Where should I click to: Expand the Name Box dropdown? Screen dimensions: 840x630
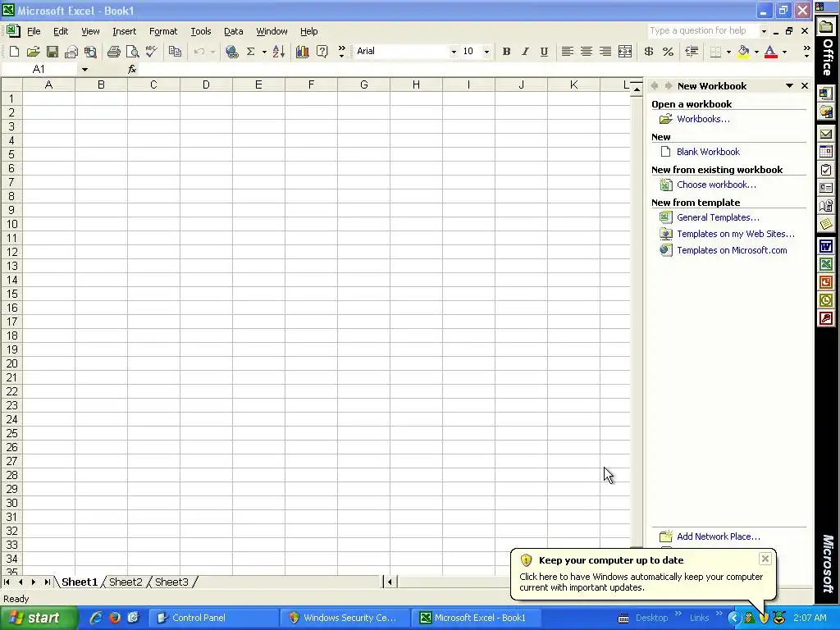click(84, 69)
